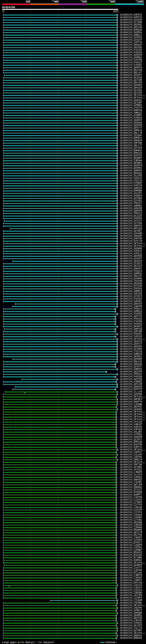The width and height of the screenshot is (146, 644).
Task: Click query end position 415 label
Action: [115, 11]
